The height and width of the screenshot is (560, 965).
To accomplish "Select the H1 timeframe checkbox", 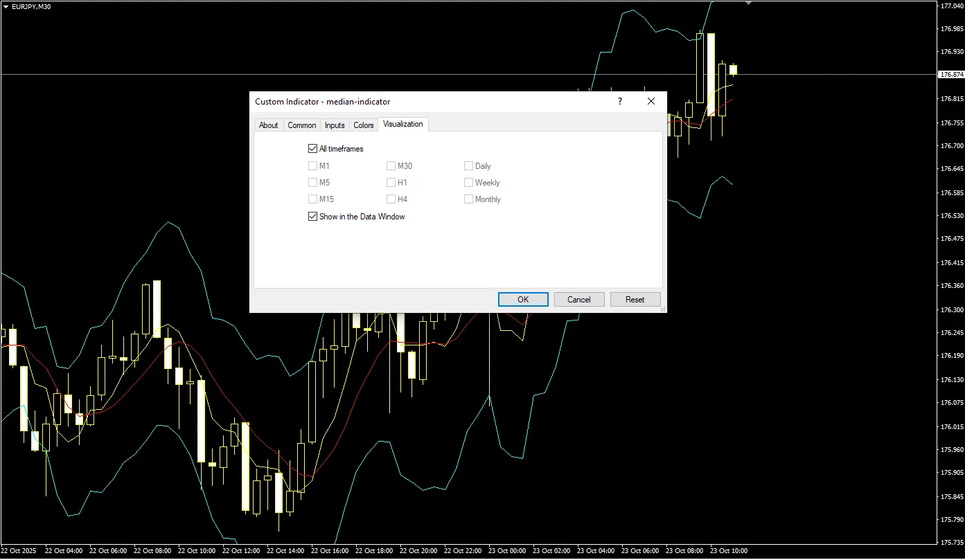I will [391, 183].
